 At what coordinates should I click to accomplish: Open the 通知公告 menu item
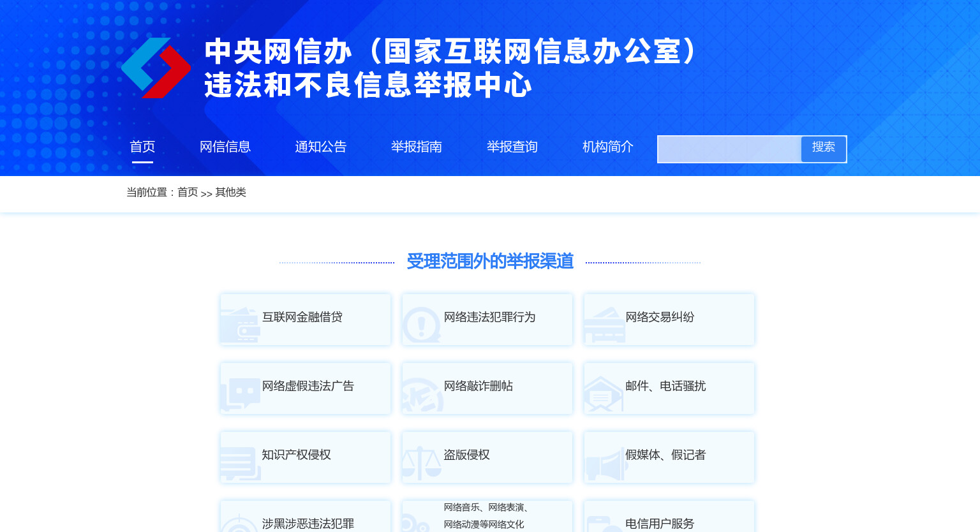[x=321, y=147]
